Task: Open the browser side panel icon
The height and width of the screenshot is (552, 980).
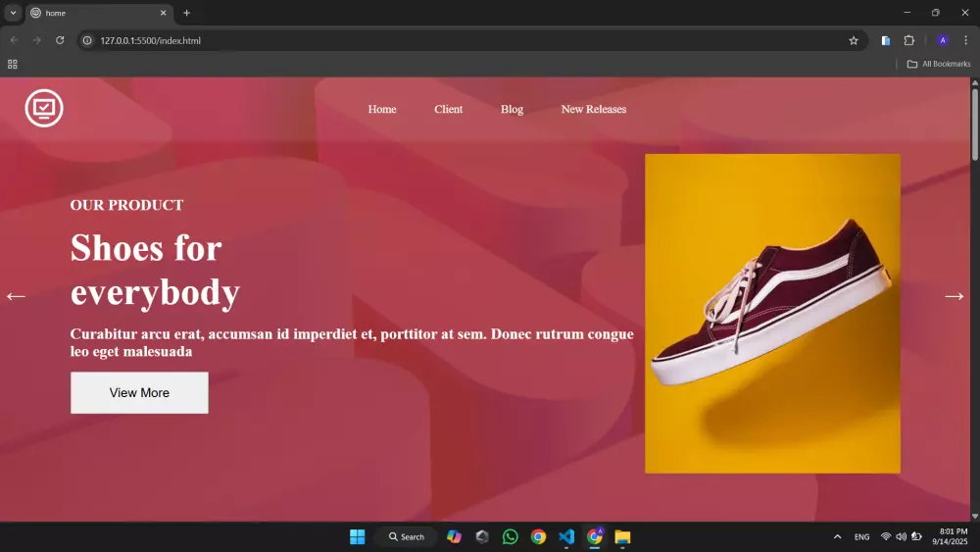Action: click(886, 40)
